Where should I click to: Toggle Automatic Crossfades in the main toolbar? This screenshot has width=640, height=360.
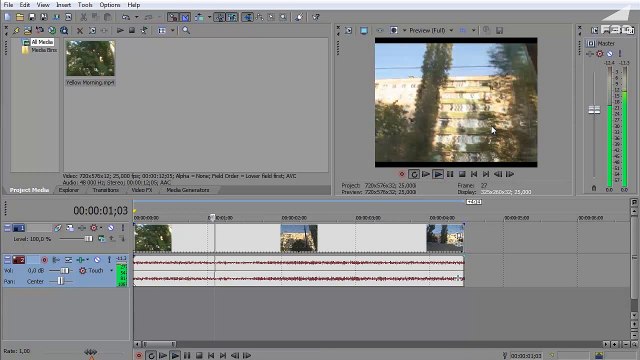pos(185,17)
